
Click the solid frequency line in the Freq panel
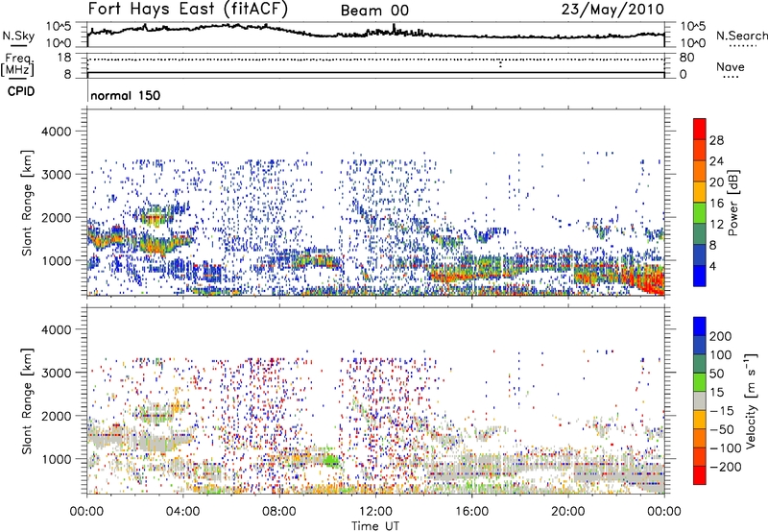375,73
